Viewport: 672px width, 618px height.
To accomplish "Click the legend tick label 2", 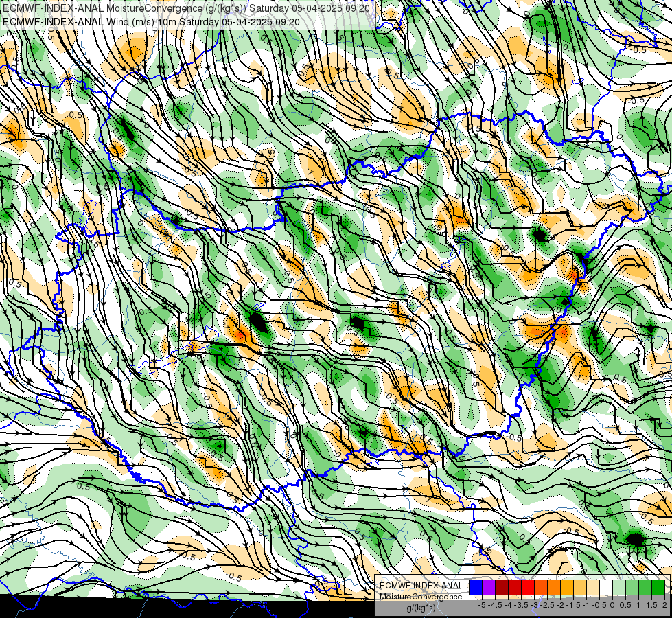I will 664,605.
